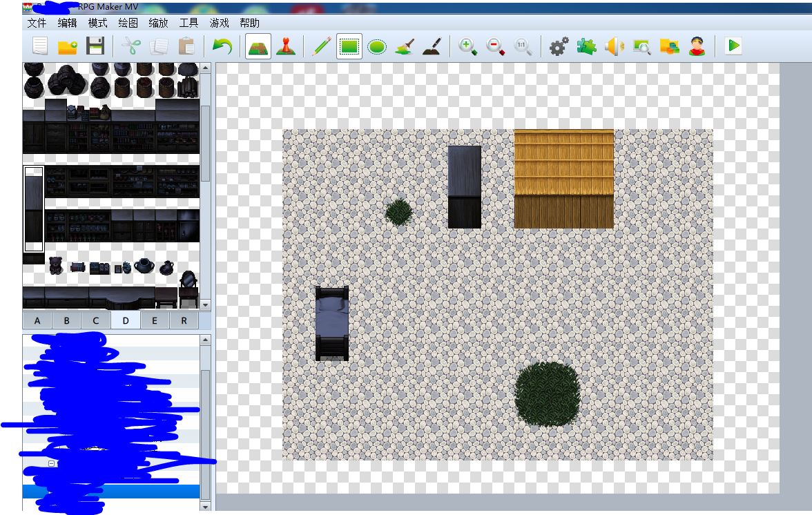Open the 缩放 menu

point(159,23)
